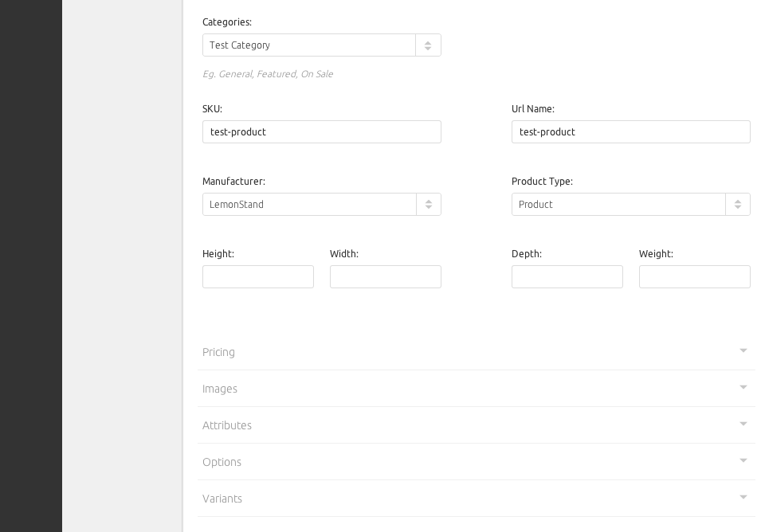Viewport: 761px width, 532px height.
Task: Click the Height input box
Action: click(258, 277)
